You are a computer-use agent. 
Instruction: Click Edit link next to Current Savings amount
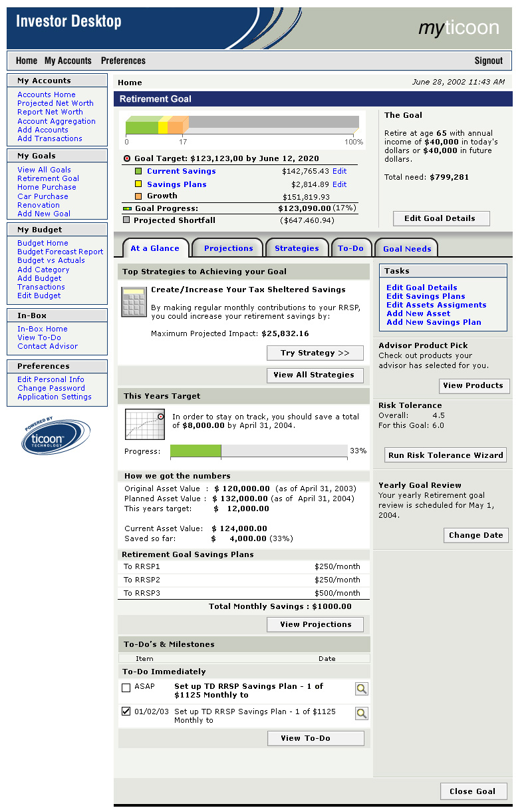(339, 171)
